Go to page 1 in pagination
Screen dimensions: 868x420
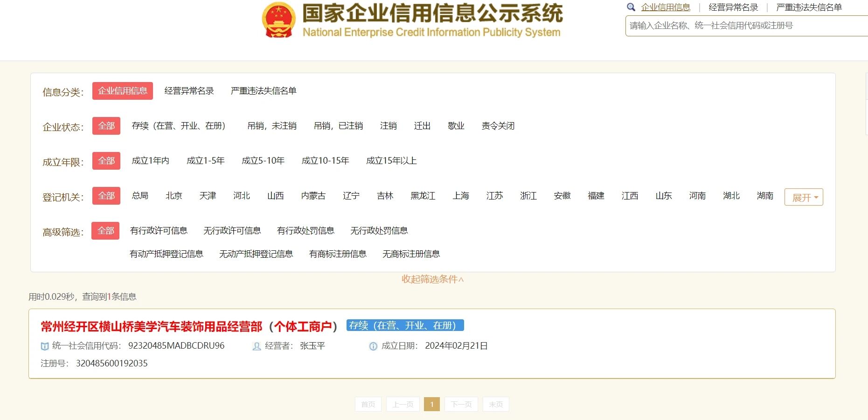(x=432, y=404)
